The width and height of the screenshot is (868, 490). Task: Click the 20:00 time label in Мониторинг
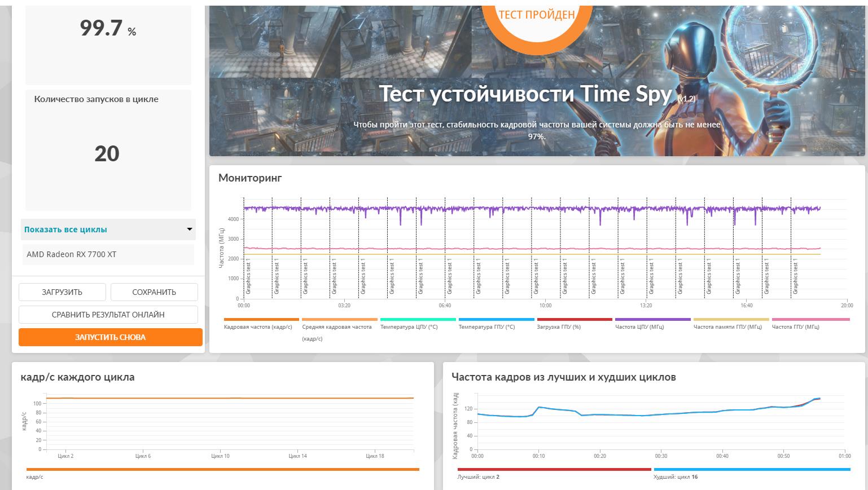(847, 306)
